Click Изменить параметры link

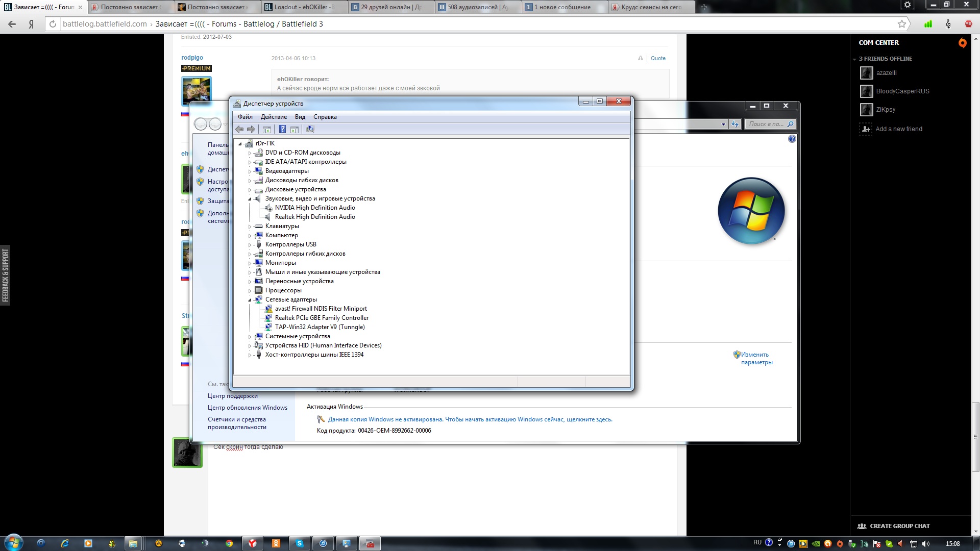pyautogui.click(x=756, y=358)
